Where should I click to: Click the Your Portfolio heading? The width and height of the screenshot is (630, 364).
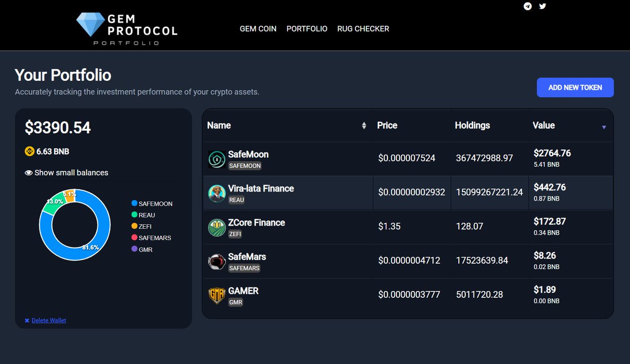tap(63, 75)
